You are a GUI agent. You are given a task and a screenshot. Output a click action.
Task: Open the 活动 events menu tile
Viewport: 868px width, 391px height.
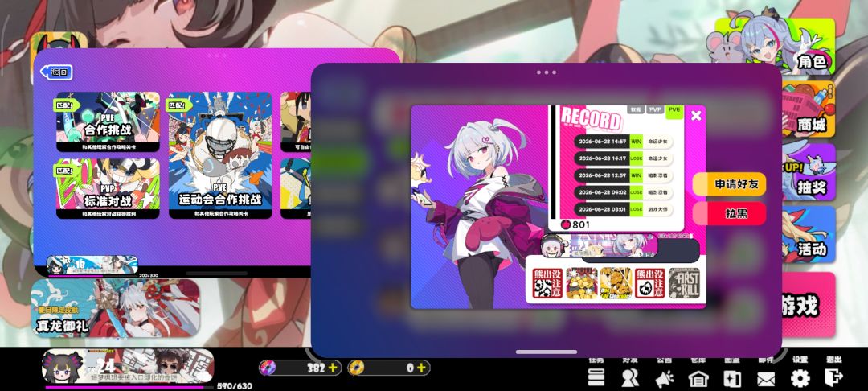click(809, 234)
